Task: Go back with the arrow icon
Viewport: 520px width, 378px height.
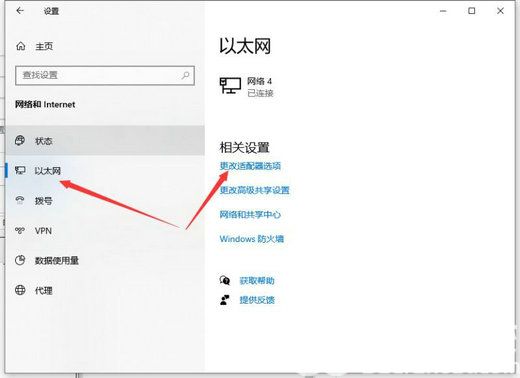Action: click(x=20, y=11)
